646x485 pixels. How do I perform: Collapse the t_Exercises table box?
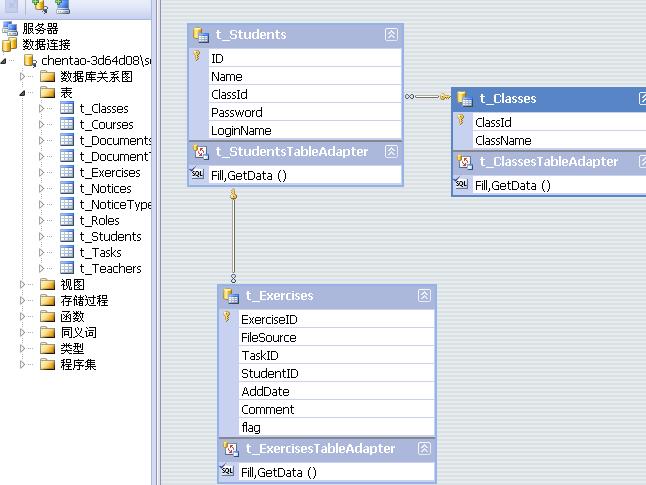coord(424,296)
